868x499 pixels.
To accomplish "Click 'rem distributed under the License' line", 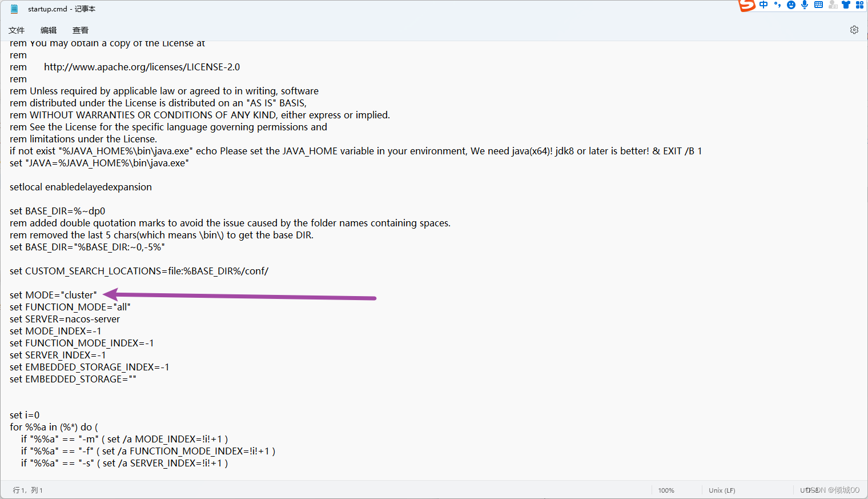I will 158,103.
